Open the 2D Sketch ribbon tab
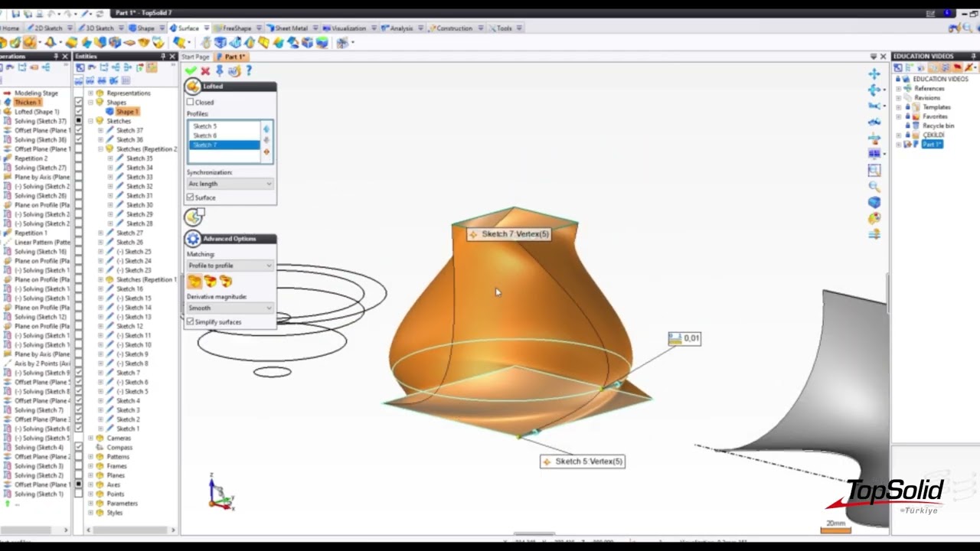The height and width of the screenshot is (551, 980). [47, 28]
